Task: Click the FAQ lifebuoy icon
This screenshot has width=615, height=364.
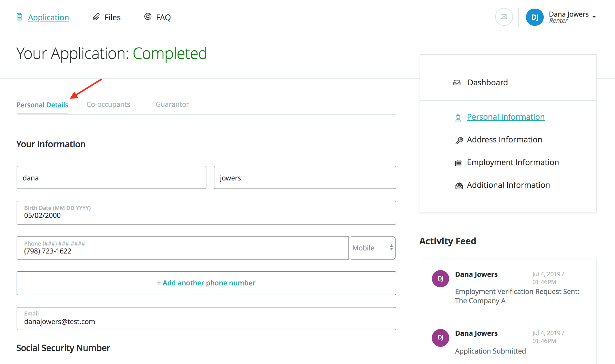Action: click(x=148, y=17)
